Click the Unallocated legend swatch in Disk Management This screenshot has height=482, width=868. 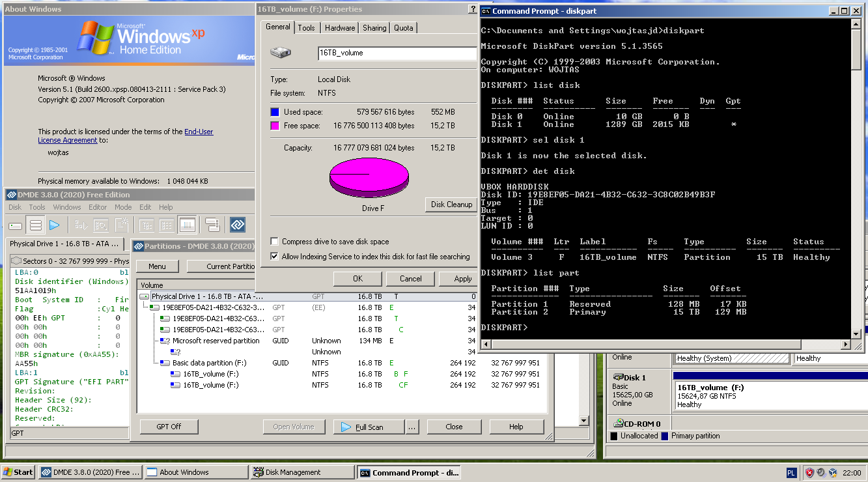pos(614,436)
